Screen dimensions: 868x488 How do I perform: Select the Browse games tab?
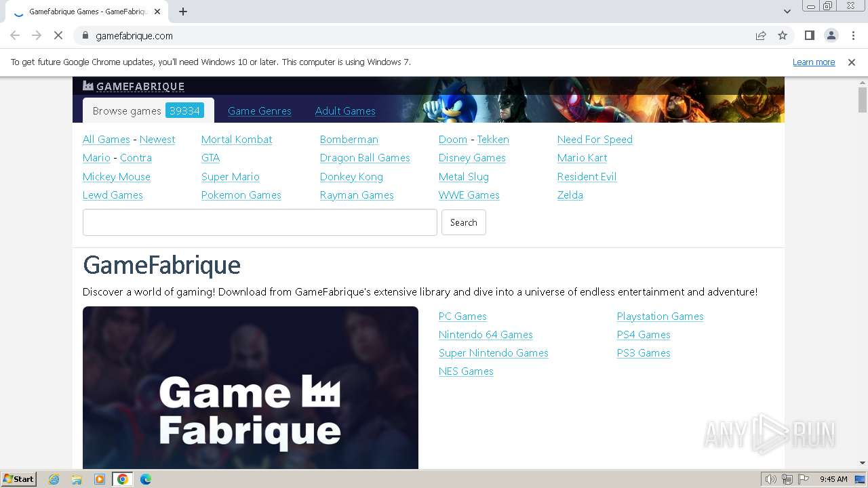tap(149, 110)
